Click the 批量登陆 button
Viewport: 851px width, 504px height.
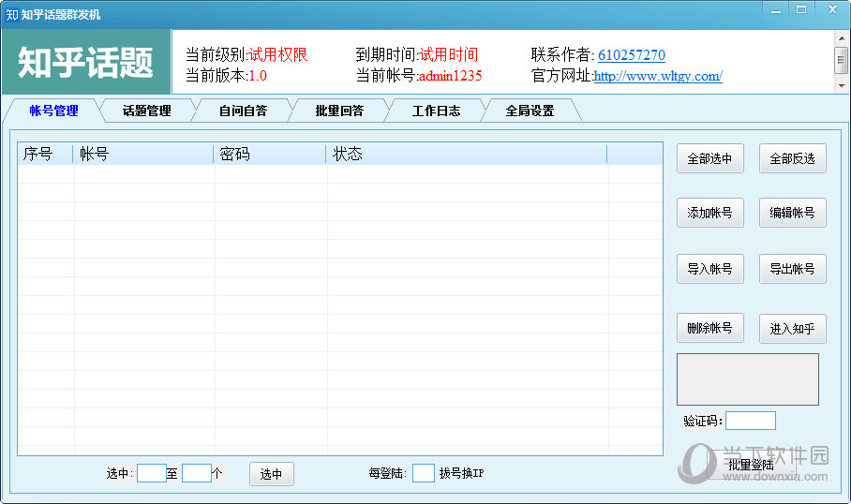pos(751,465)
